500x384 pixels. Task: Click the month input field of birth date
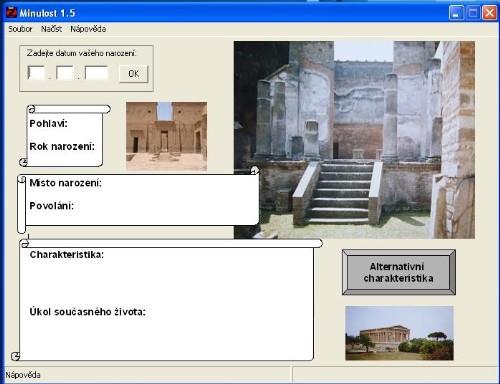65,73
